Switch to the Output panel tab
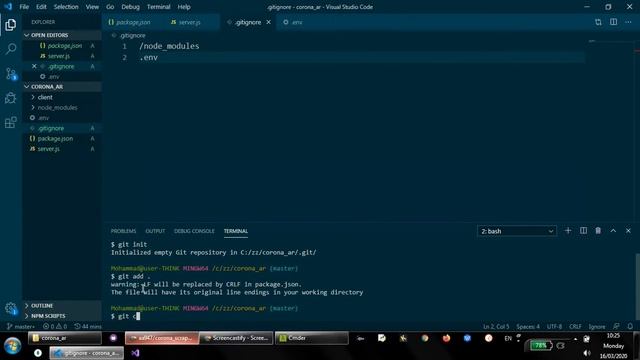The width and height of the screenshot is (640, 360). (155, 231)
